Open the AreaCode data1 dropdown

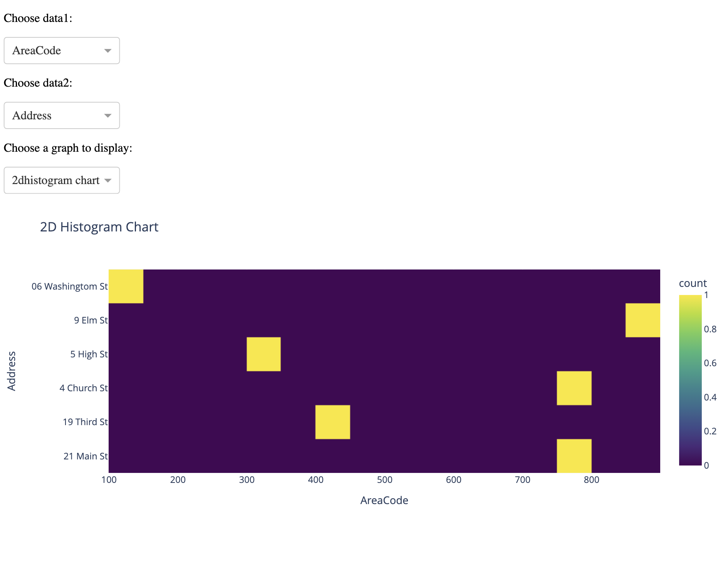62,50
